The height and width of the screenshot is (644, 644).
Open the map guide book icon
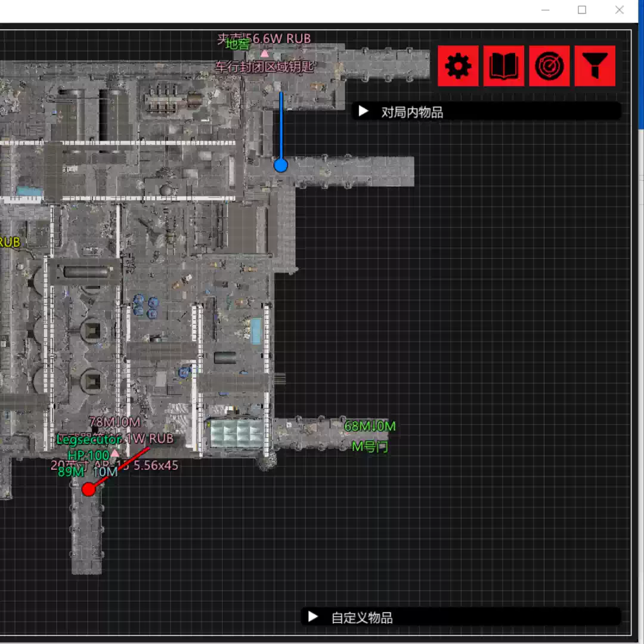tap(504, 66)
